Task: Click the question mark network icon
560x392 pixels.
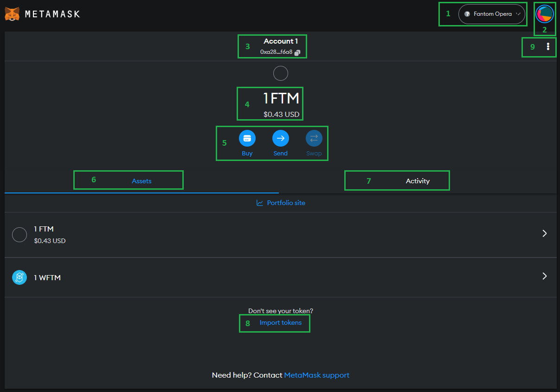Action: pos(467,14)
